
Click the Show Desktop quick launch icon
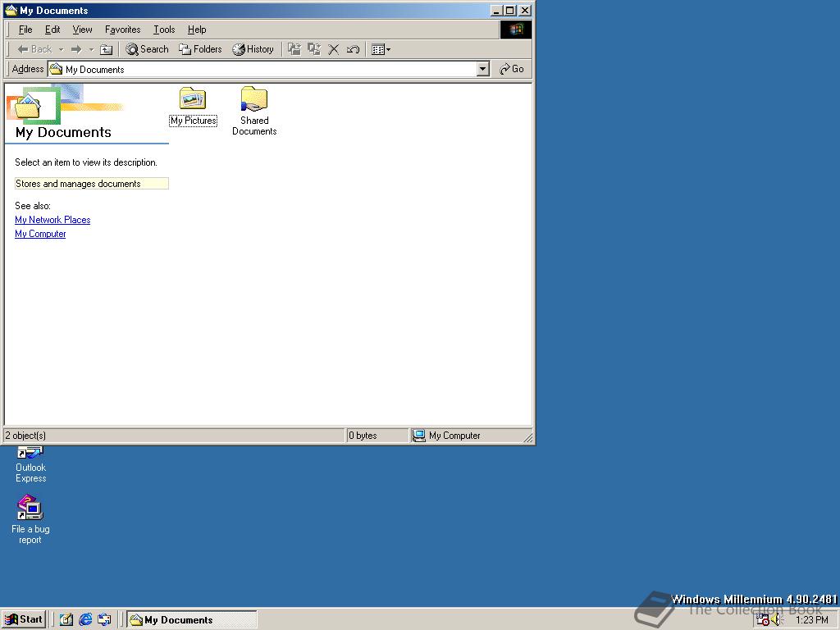tap(66, 620)
